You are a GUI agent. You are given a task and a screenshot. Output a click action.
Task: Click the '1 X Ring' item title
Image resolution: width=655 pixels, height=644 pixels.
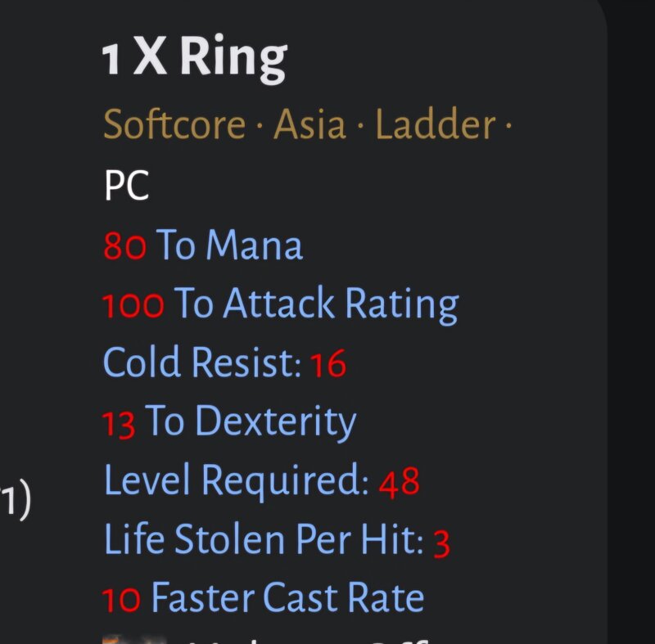pos(194,58)
